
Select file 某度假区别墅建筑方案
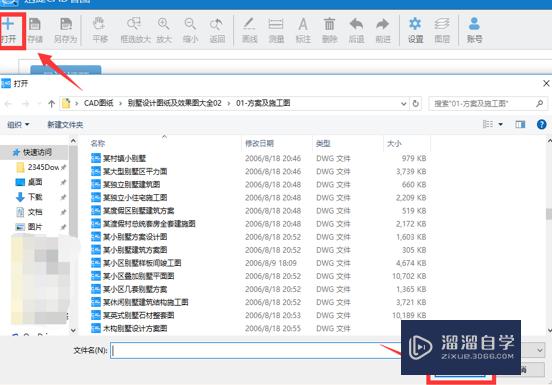139,211
